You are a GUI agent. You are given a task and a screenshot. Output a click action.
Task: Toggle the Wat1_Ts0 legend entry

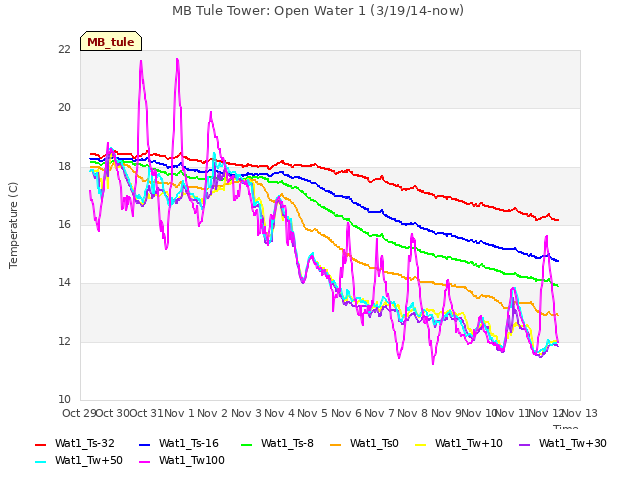[364, 443]
